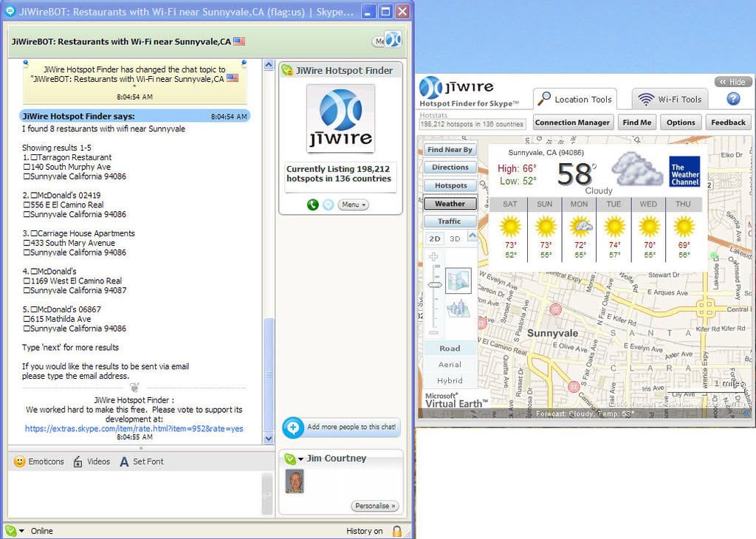The height and width of the screenshot is (539, 756).
Task: Select the 3D buildings view icon
Action: (x=458, y=309)
